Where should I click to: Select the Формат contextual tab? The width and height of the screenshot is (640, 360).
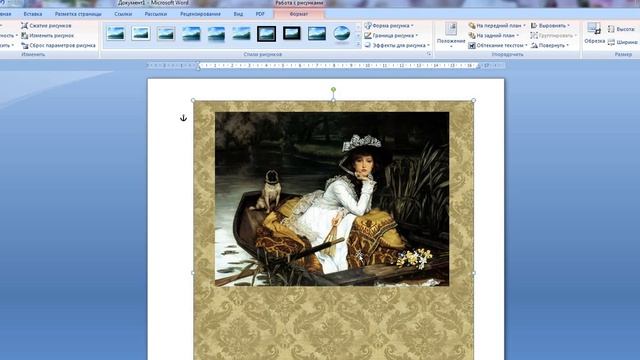[x=299, y=14]
